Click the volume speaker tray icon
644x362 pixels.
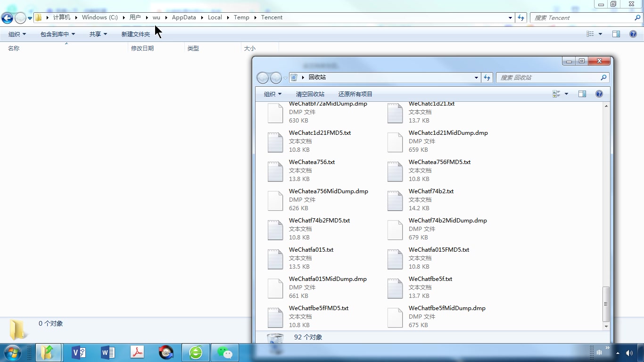(629, 353)
